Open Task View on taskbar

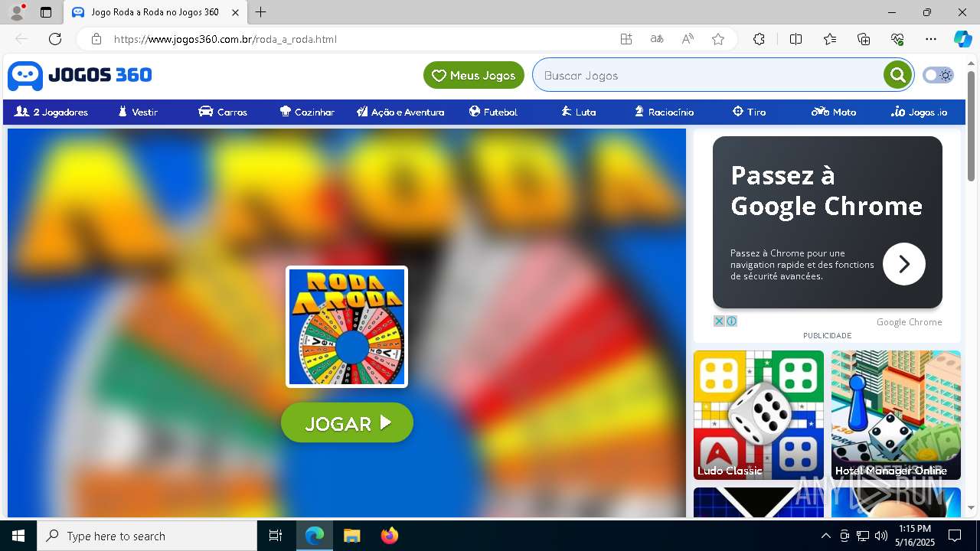pyautogui.click(x=276, y=536)
